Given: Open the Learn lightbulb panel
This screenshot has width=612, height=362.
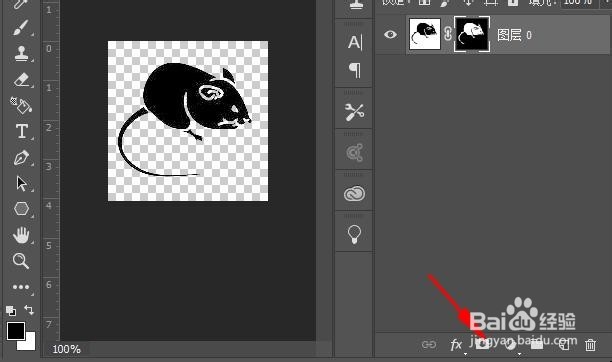Looking at the screenshot, I should 354,235.
